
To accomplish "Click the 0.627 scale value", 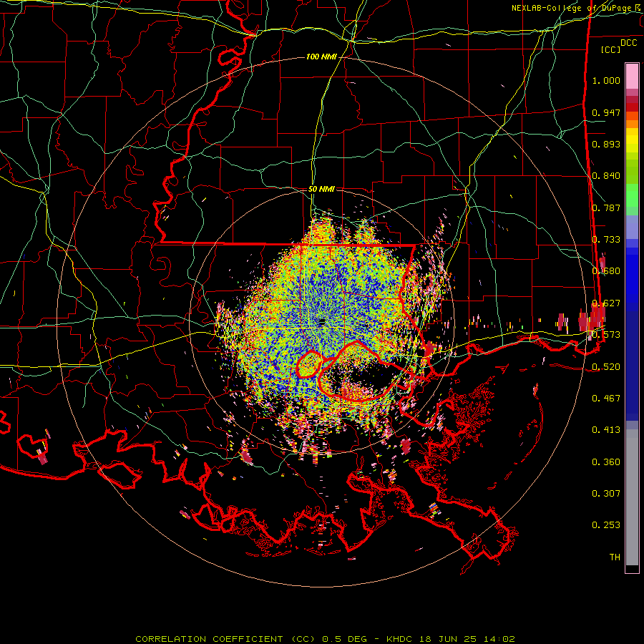I will click(x=606, y=303).
